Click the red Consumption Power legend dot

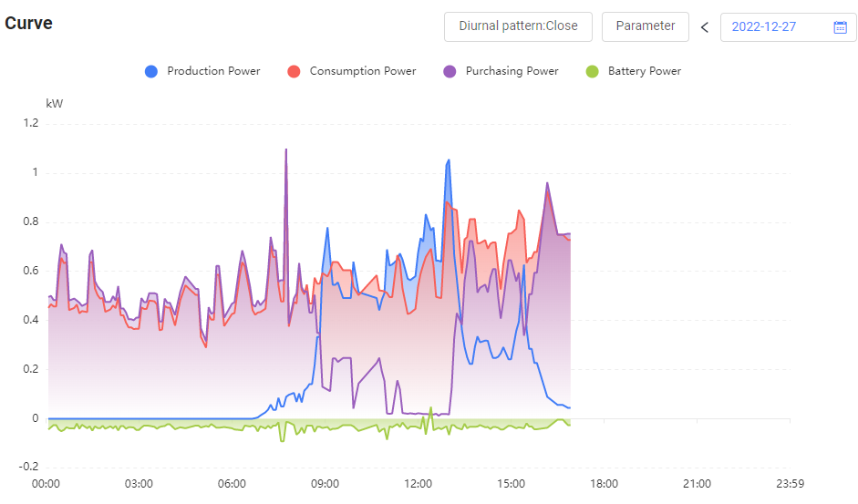click(294, 71)
